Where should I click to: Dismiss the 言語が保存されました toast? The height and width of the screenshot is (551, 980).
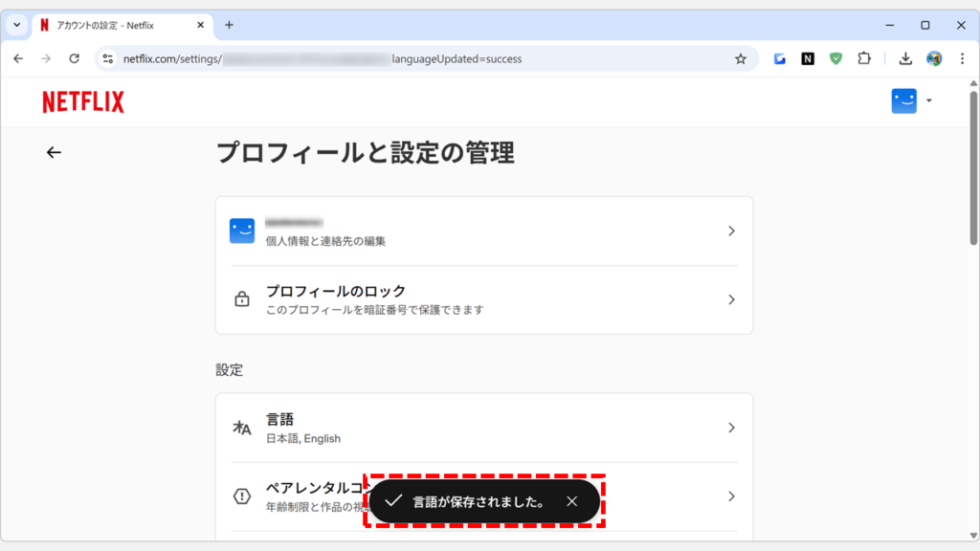[x=572, y=501]
